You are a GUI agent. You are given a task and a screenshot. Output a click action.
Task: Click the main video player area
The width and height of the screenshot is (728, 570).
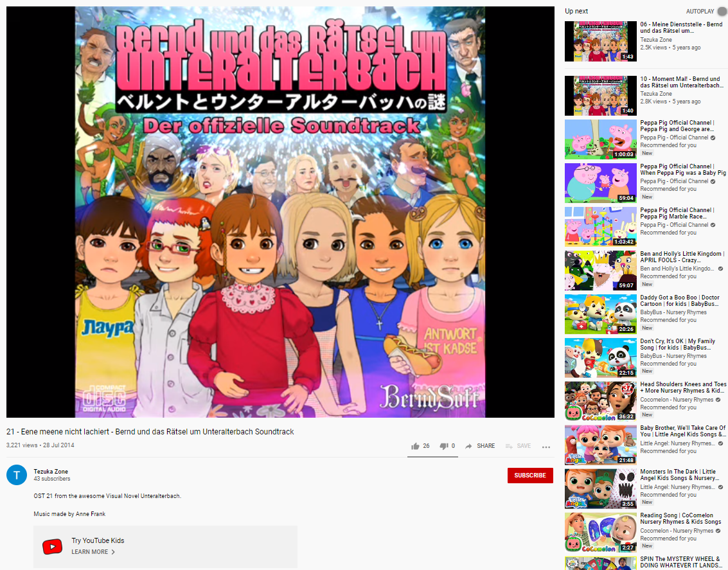point(280,211)
